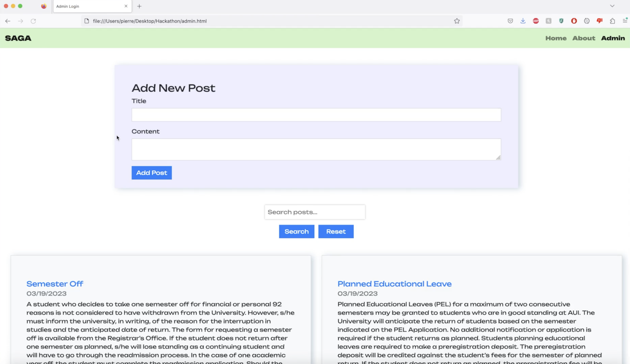Focus the Search posts field
630x364 pixels.
[315, 212]
